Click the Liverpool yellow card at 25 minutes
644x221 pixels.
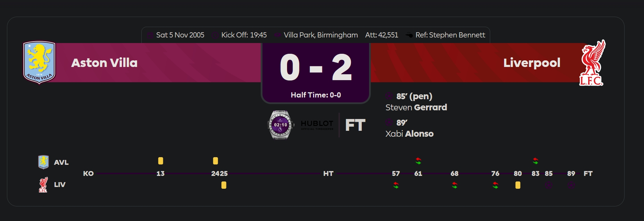[224, 185]
